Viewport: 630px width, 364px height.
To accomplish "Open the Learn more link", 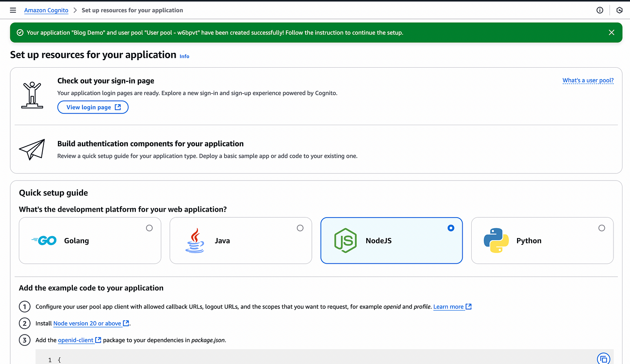I will coord(448,307).
